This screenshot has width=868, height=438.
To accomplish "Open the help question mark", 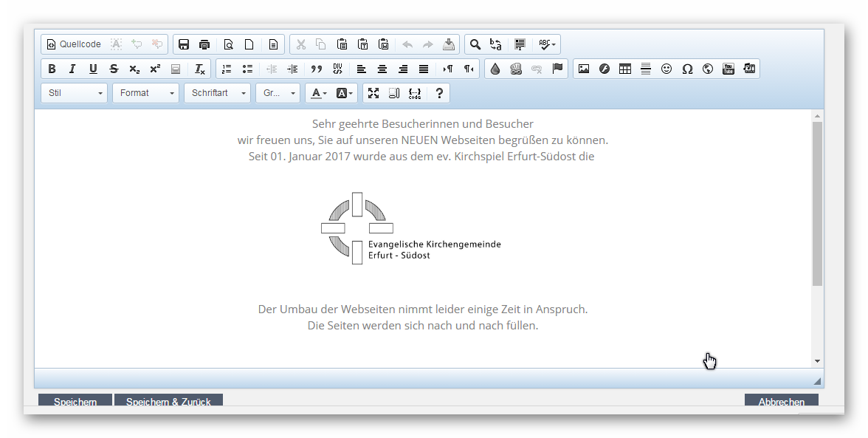I will (x=439, y=93).
